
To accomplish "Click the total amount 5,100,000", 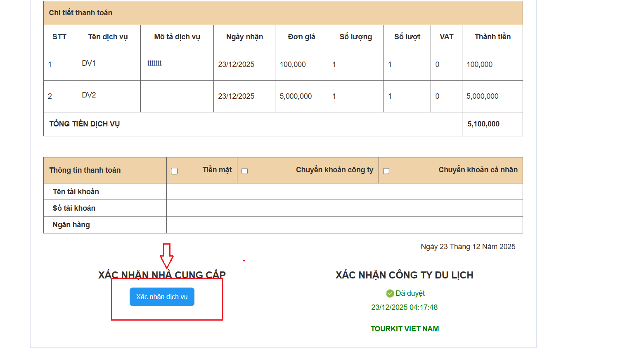I will coord(483,124).
